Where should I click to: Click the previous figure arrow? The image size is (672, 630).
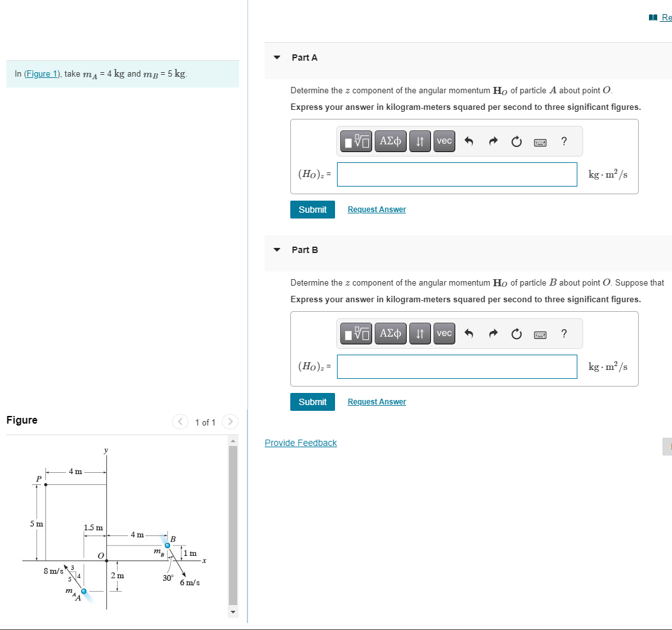click(180, 422)
